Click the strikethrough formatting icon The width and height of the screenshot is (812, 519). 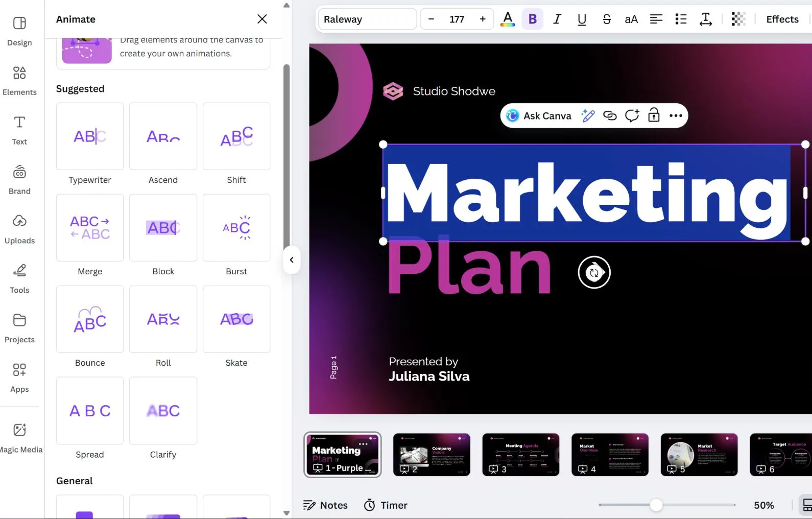coord(606,19)
